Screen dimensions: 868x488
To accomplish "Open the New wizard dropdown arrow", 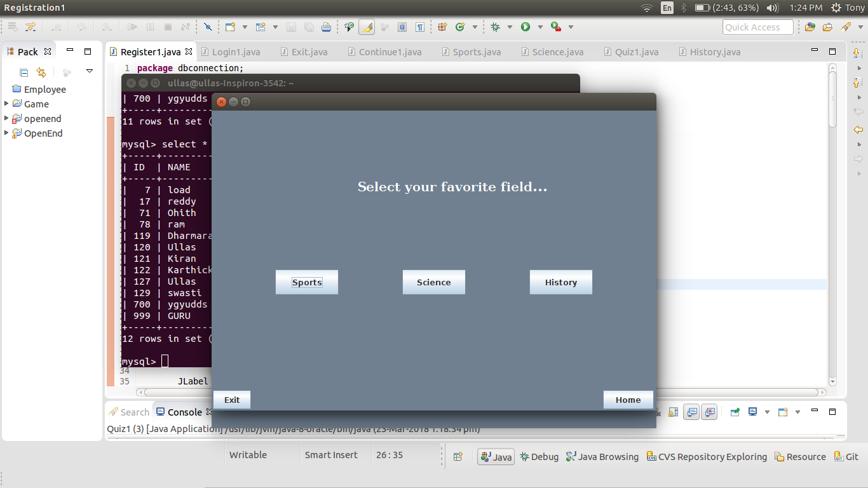I will click(x=244, y=27).
